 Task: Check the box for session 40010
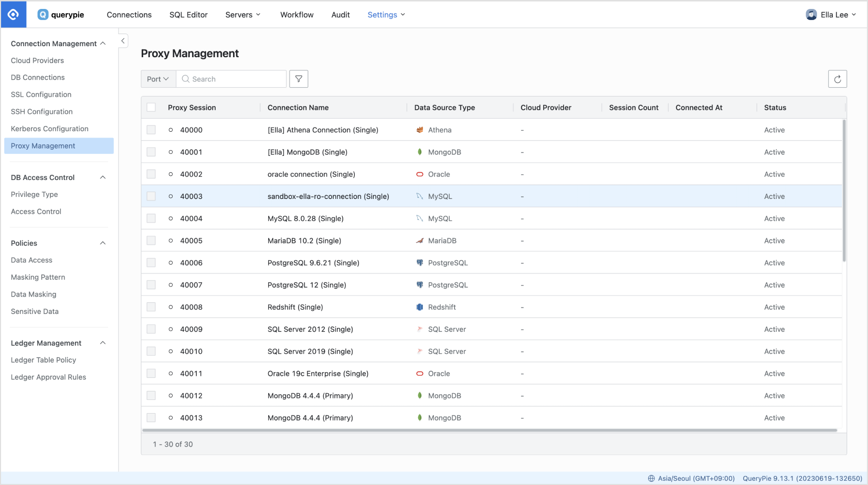tap(151, 351)
